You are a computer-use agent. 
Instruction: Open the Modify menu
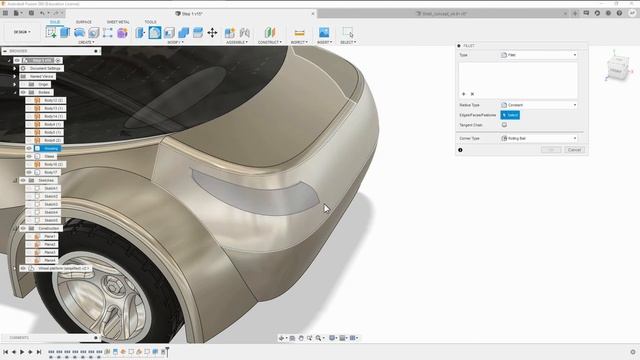(176, 42)
